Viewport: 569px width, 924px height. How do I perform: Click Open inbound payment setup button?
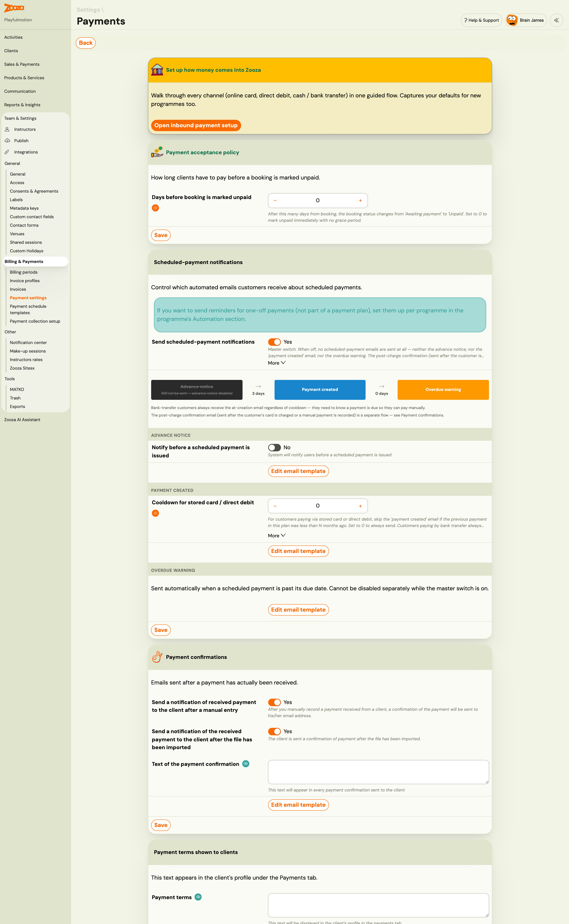point(196,125)
